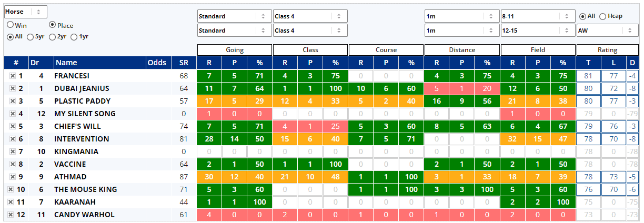Expand the 8-11 field size dropdown
The height and width of the screenshot is (223, 644).
(537, 16)
